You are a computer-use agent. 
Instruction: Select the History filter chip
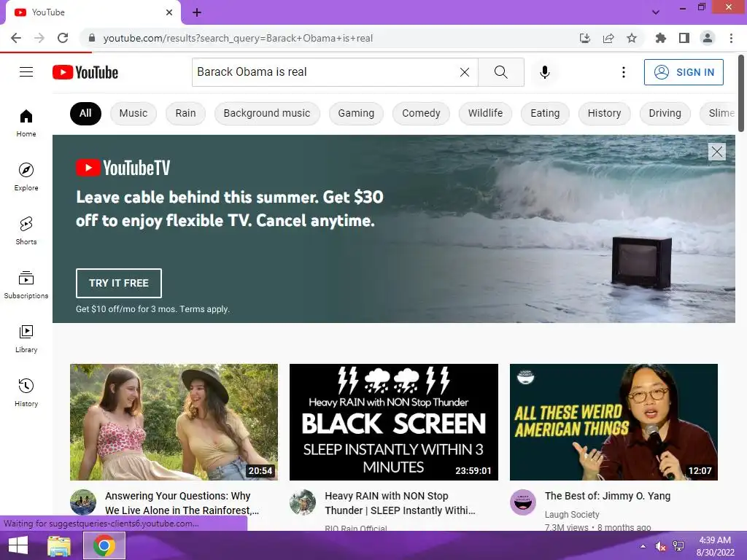pos(604,113)
